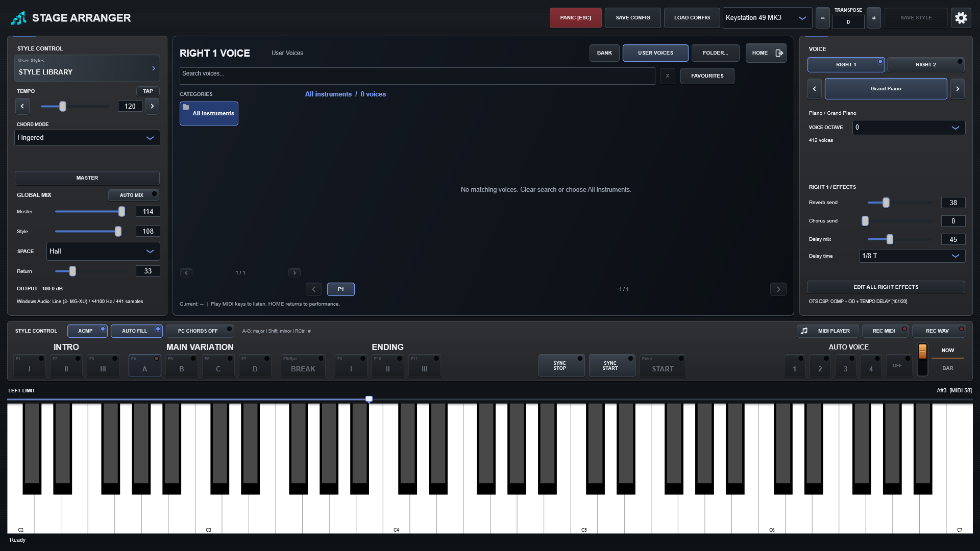Go to next category page arrow

pos(295,273)
